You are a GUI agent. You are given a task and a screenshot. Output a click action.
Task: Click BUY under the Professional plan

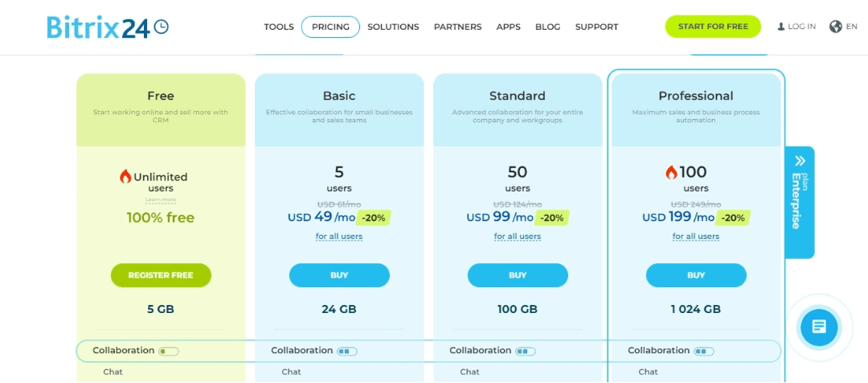point(696,275)
